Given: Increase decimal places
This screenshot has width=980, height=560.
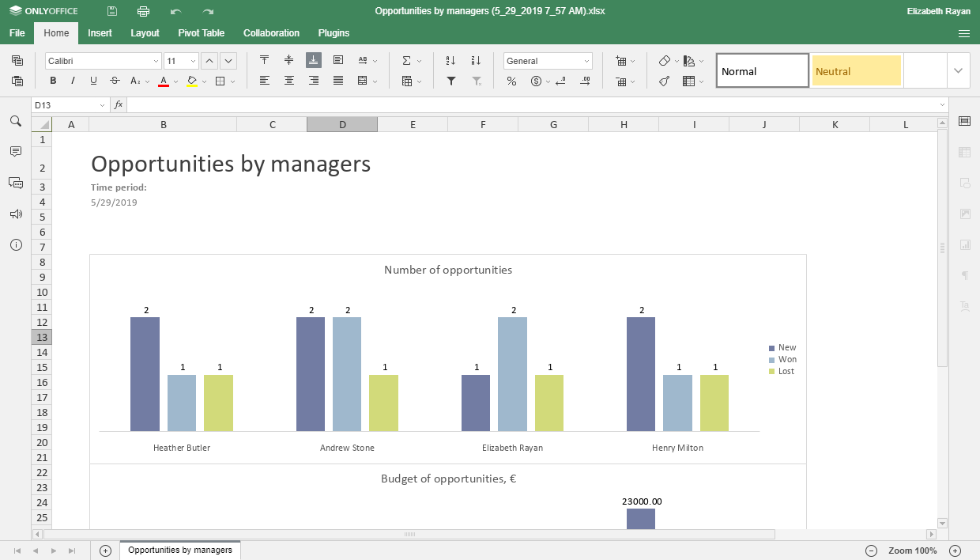Looking at the screenshot, I should tap(586, 81).
